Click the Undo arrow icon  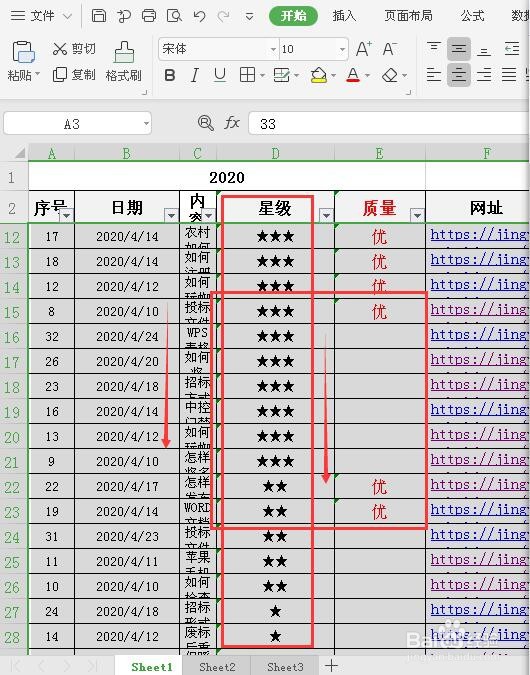tap(199, 16)
